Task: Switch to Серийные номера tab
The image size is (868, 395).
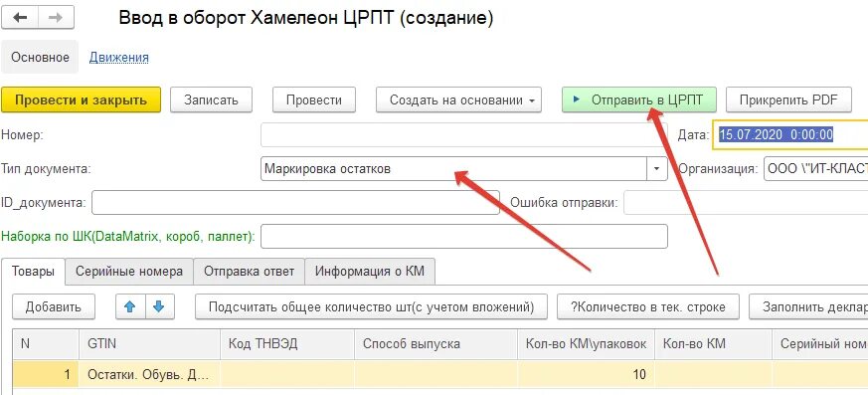Action: [x=129, y=272]
